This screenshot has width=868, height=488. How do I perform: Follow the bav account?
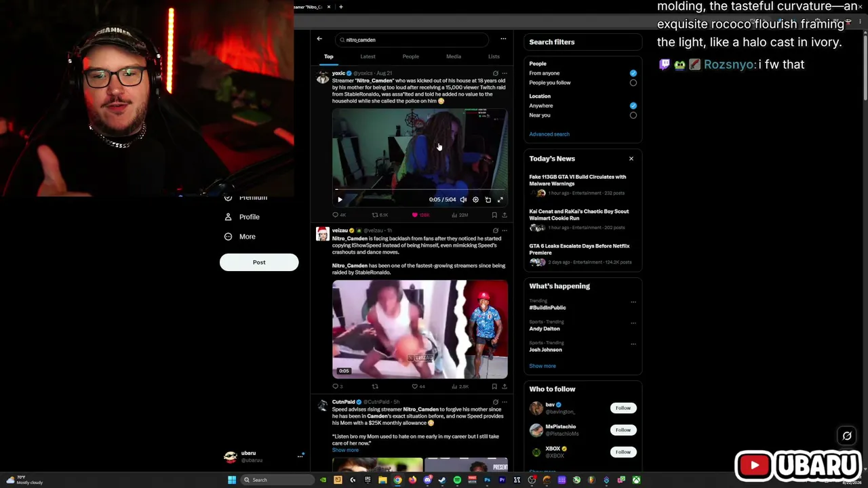623,408
